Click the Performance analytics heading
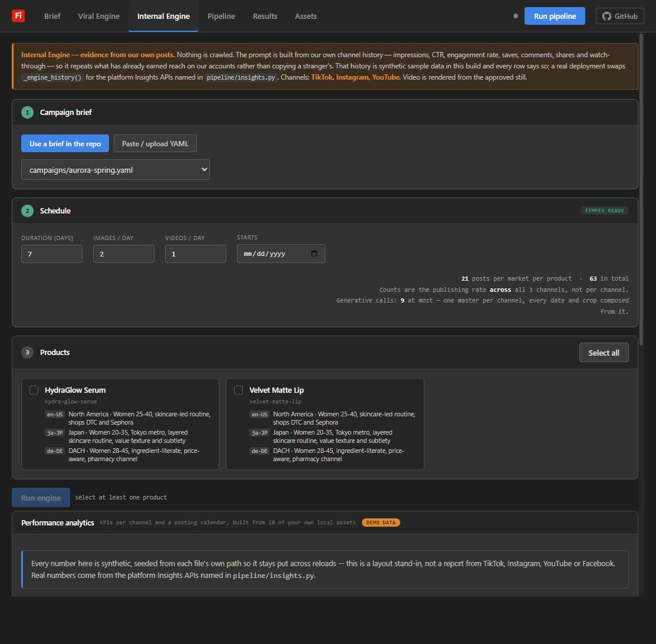The height and width of the screenshot is (644, 656). [58, 523]
